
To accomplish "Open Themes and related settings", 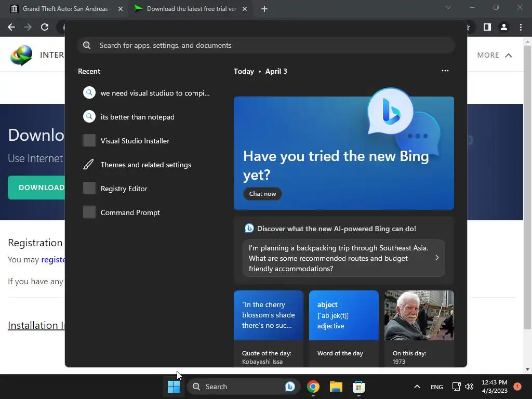I will pyautogui.click(x=147, y=165).
